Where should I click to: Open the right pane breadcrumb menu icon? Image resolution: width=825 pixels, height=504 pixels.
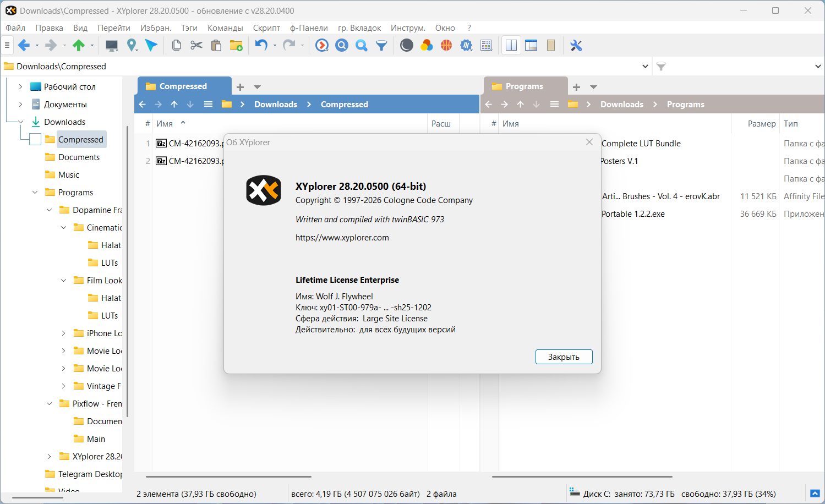[x=554, y=105]
